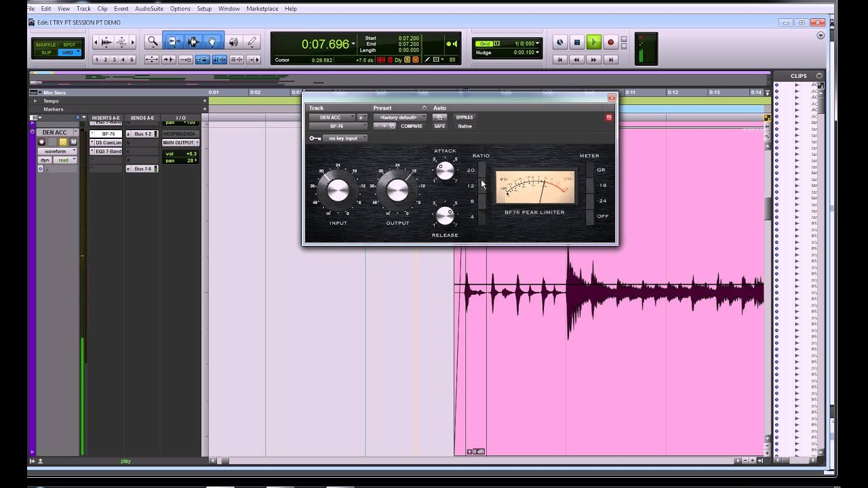Open track view selector showing waveform
868x488 pixels.
coord(57,151)
